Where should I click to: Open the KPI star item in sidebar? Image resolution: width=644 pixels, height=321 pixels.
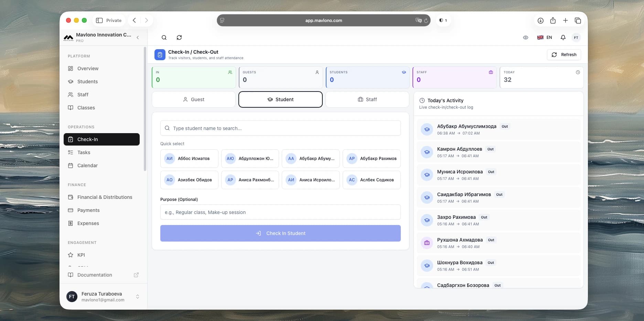point(81,255)
